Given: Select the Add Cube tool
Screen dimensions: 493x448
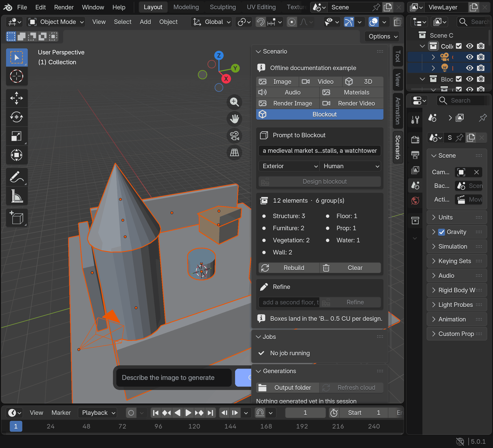Looking at the screenshot, I should (17, 218).
